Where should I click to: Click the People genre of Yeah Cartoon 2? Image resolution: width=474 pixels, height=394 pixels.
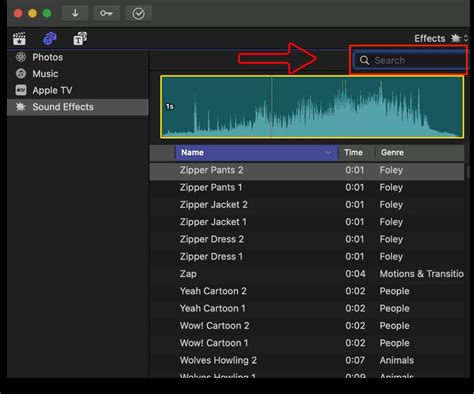click(x=394, y=292)
